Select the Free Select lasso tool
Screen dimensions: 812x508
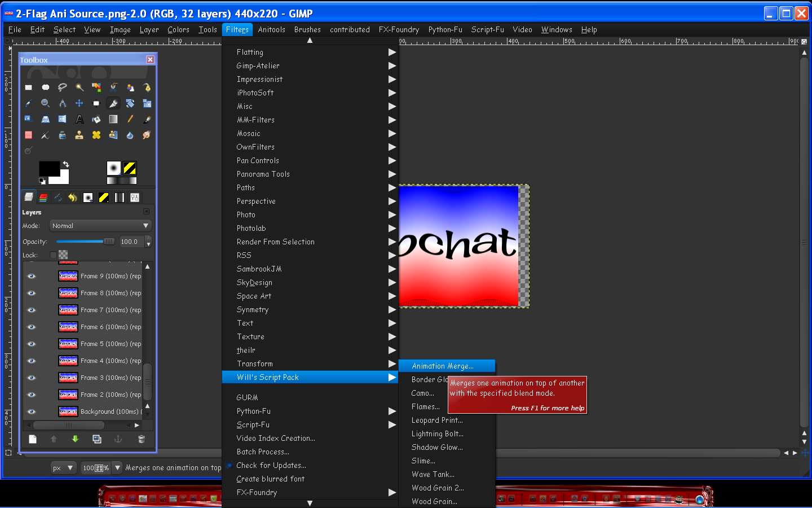(x=63, y=87)
